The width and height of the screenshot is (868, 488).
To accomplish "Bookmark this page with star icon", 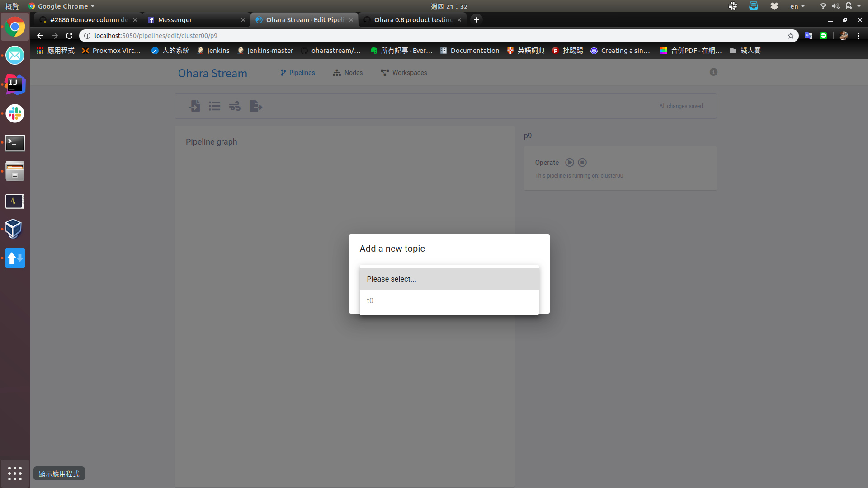I will pyautogui.click(x=791, y=36).
